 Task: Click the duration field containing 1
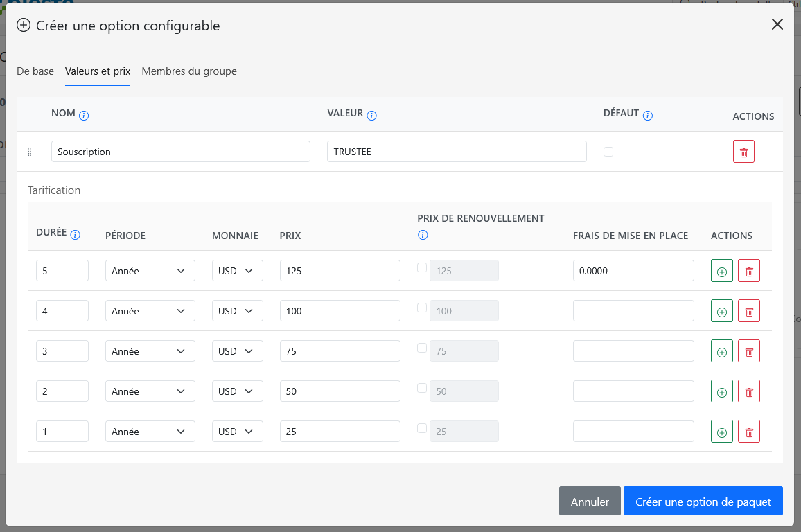coord(62,432)
